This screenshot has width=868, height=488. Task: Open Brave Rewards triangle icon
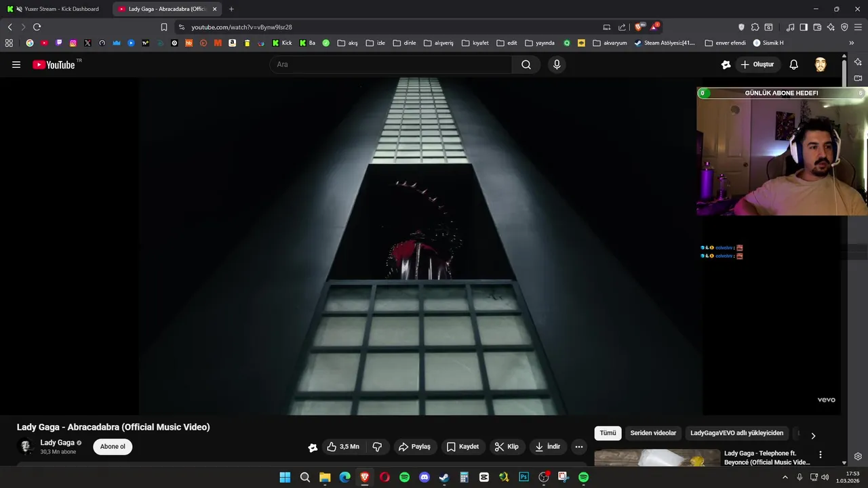coord(654,27)
